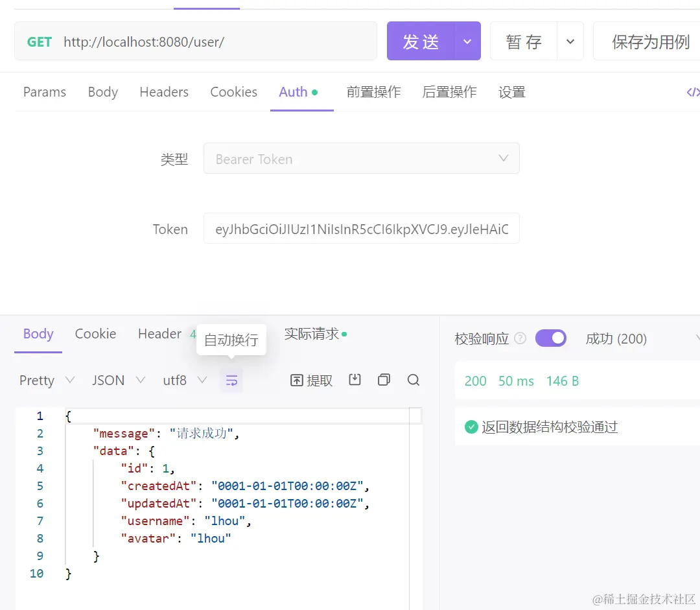Click the 200 status code text
The image size is (700, 610).
click(475, 381)
